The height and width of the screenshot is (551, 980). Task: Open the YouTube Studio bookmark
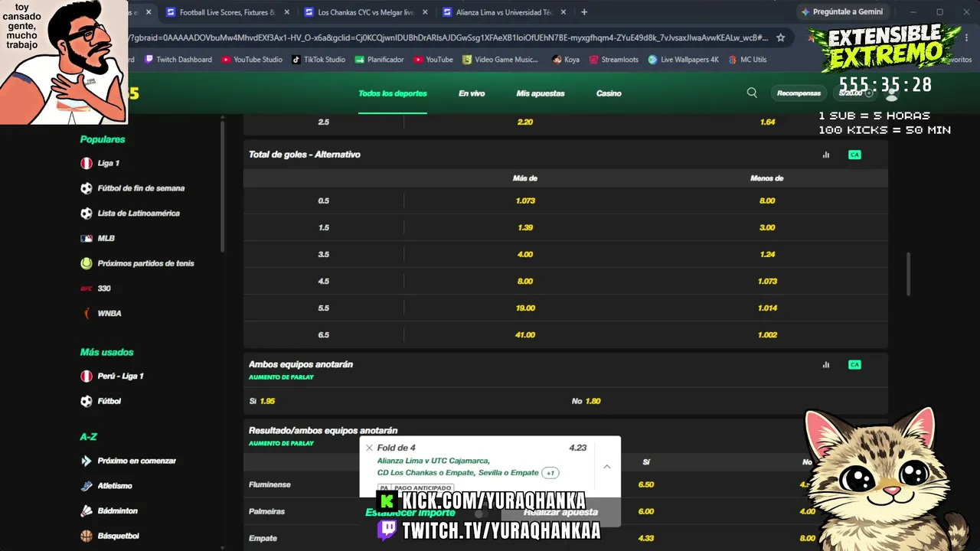pyautogui.click(x=252, y=60)
